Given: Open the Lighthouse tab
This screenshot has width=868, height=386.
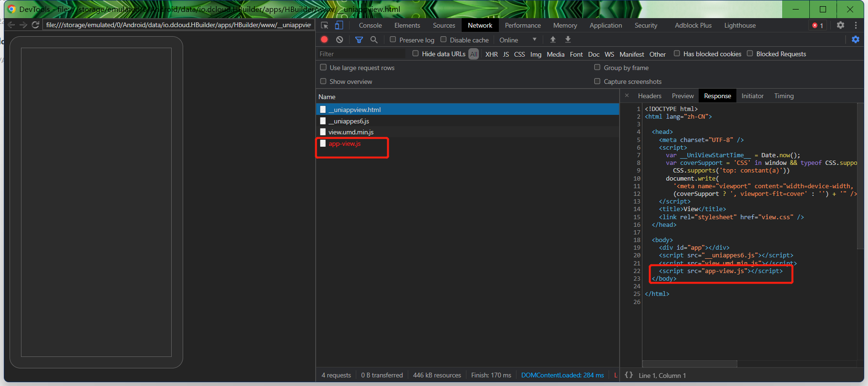Looking at the screenshot, I should [x=740, y=25].
